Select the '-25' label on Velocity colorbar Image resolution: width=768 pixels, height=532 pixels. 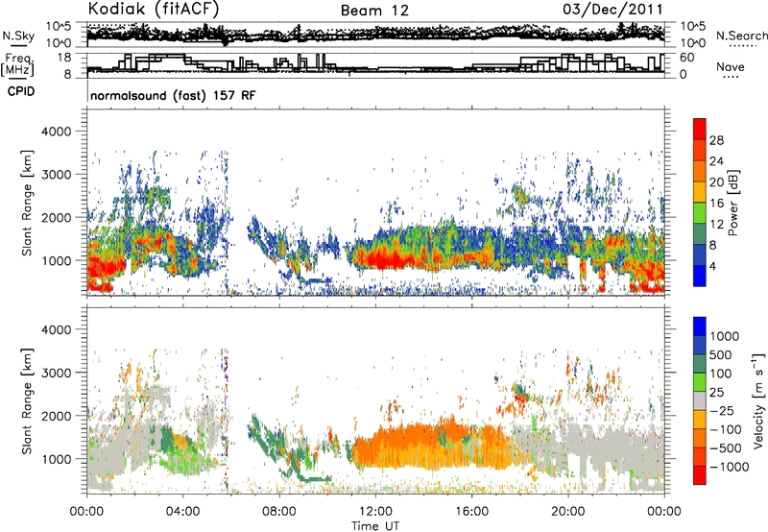click(722, 411)
